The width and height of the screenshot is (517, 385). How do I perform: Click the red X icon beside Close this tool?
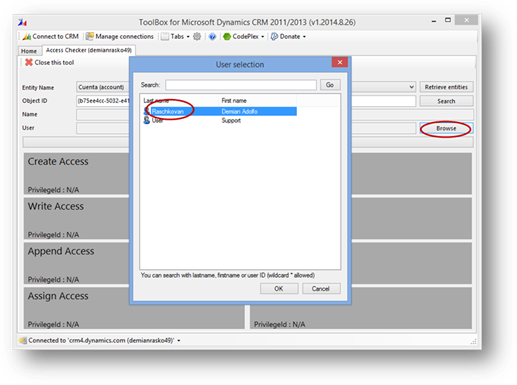pyautogui.click(x=29, y=62)
